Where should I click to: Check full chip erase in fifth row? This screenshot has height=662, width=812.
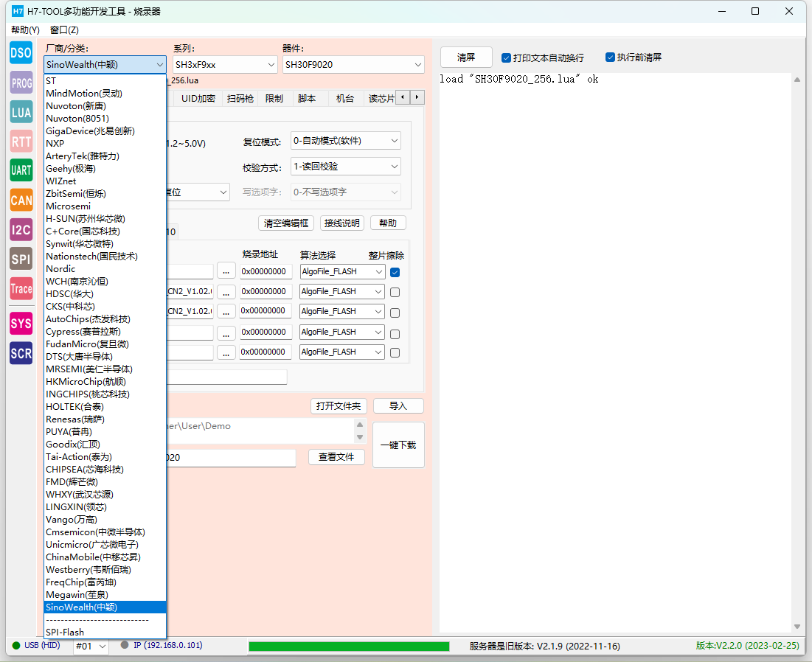click(395, 353)
